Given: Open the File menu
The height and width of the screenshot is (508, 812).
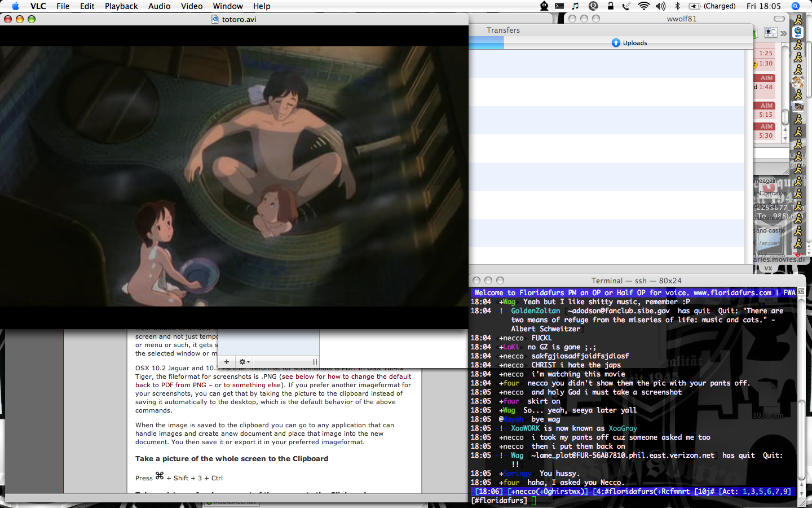Looking at the screenshot, I should 63,6.
